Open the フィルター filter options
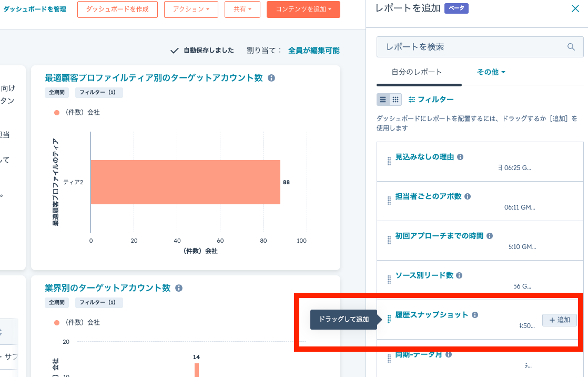The width and height of the screenshot is (588, 377). click(431, 100)
